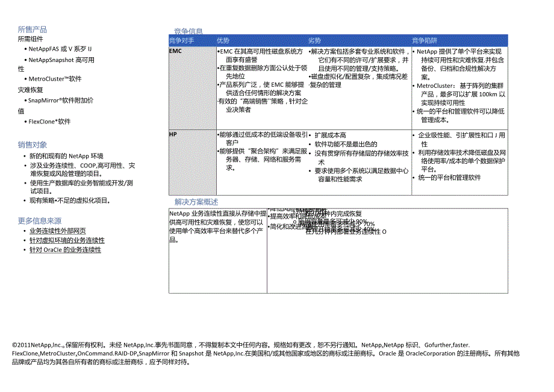Click the 灾难恢复 subheading
The width and height of the screenshot is (554, 392).
tap(30, 90)
